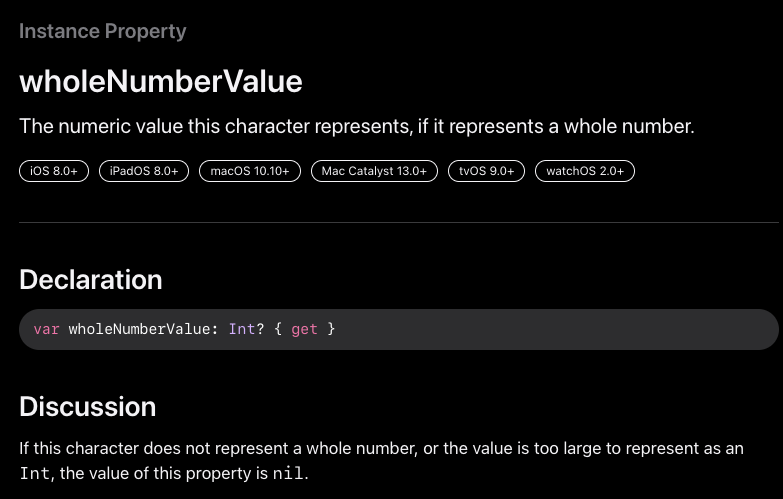Click the Discussion paragraph's first line
Viewport: 783px width, 499px height.
[382, 448]
